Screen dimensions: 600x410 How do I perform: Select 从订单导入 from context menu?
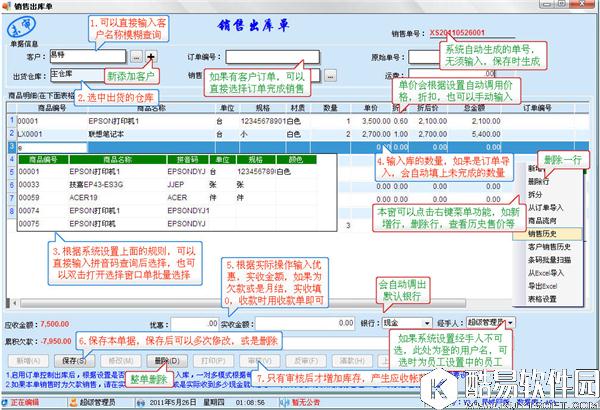click(545, 207)
